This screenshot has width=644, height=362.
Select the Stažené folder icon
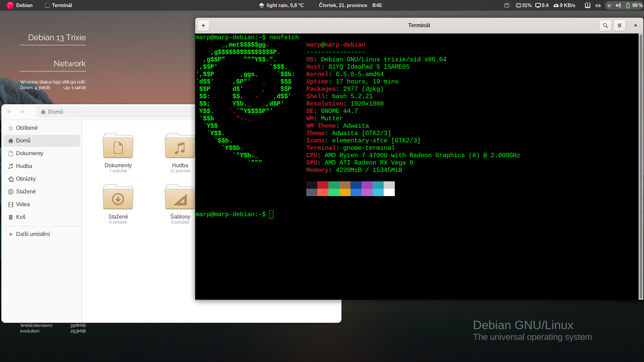tap(118, 197)
